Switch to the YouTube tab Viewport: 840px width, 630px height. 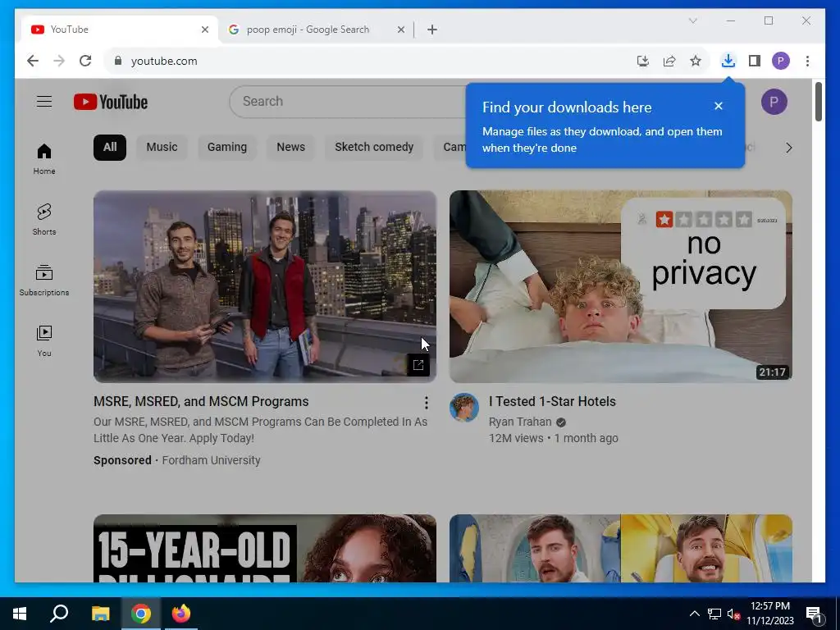(x=119, y=30)
